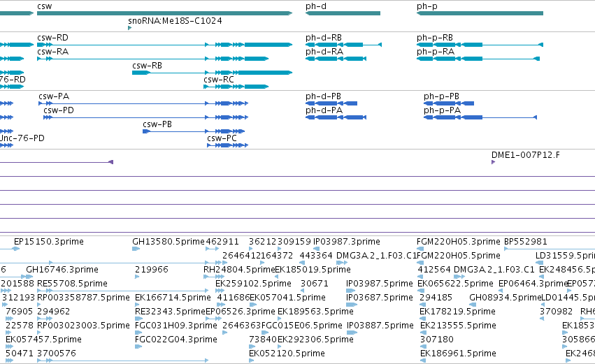Select the ph-p-PB protein label
This screenshot has width=595, height=364.
[x=442, y=96]
